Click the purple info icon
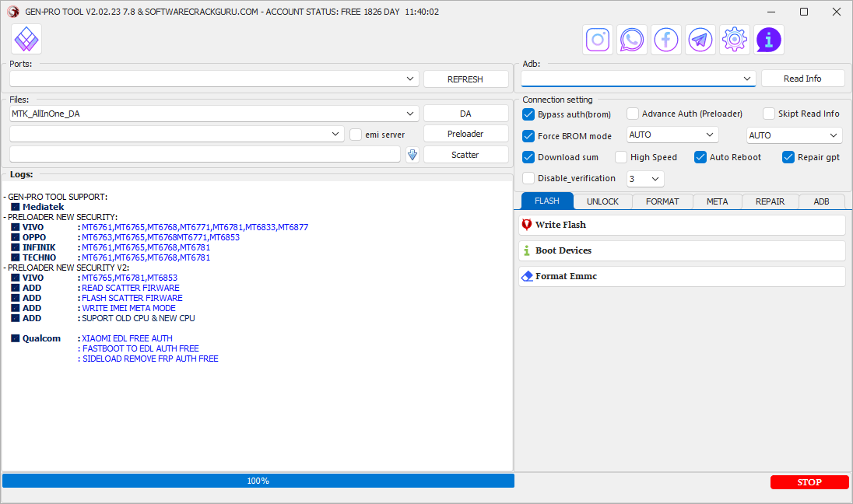 [769, 39]
